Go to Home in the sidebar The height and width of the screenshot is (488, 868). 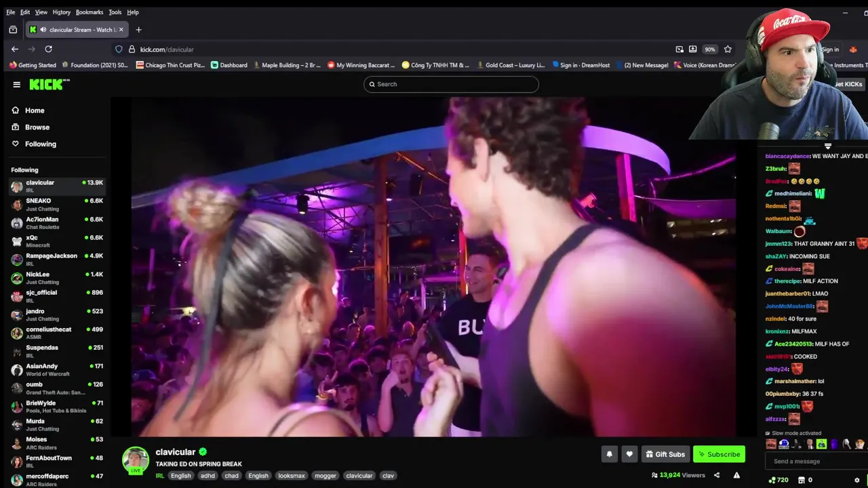pos(28,110)
